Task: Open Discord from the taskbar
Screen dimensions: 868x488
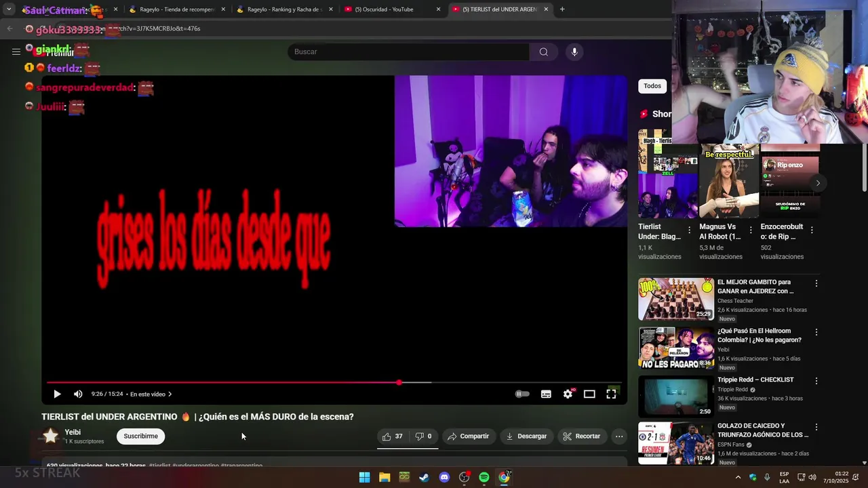Action: [x=444, y=477]
